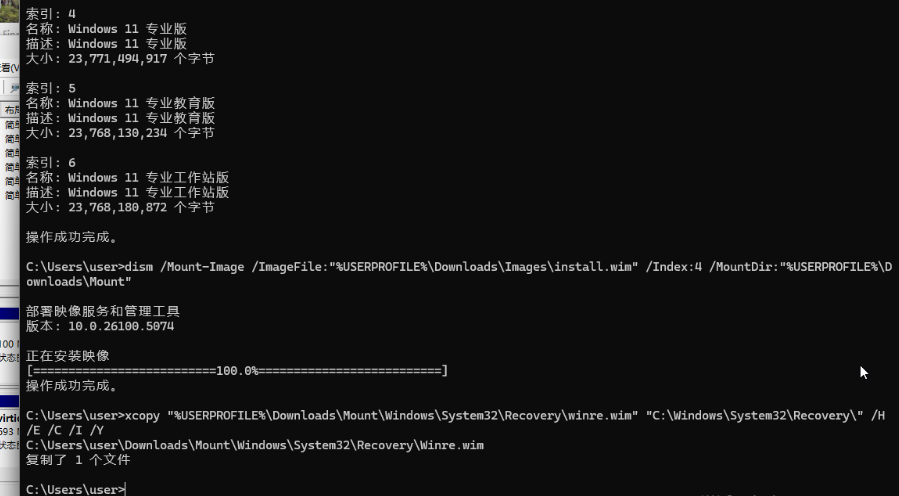Click the 部署映像服务和管理工具 heading text
This screenshot has width=899, height=496.
[102, 311]
